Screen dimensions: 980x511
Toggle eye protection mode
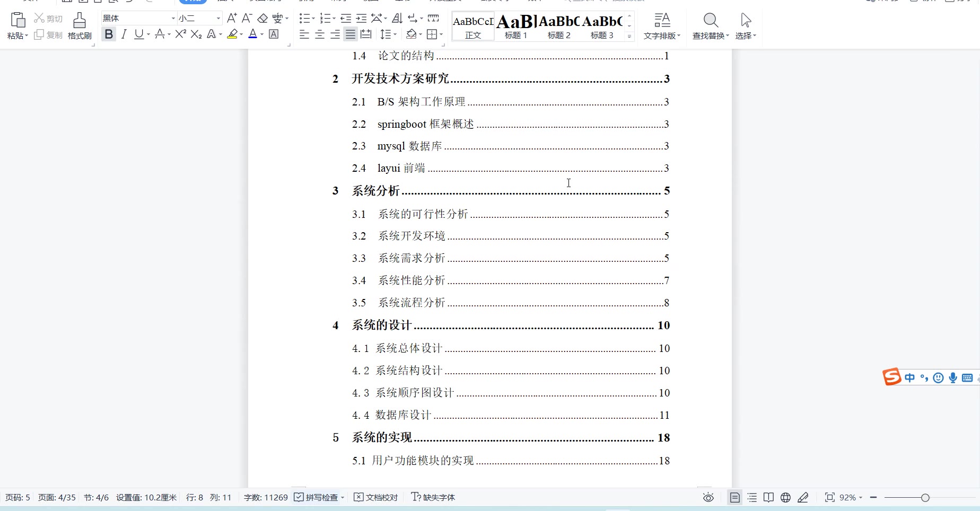coord(708,497)
